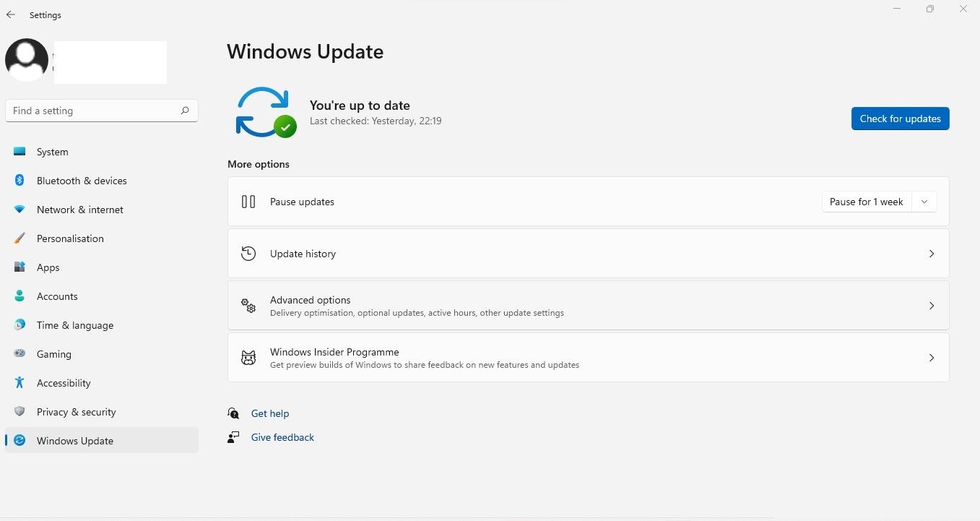
Task: Click the Privacy & security shield icon
Action: (x=20, y=412)
